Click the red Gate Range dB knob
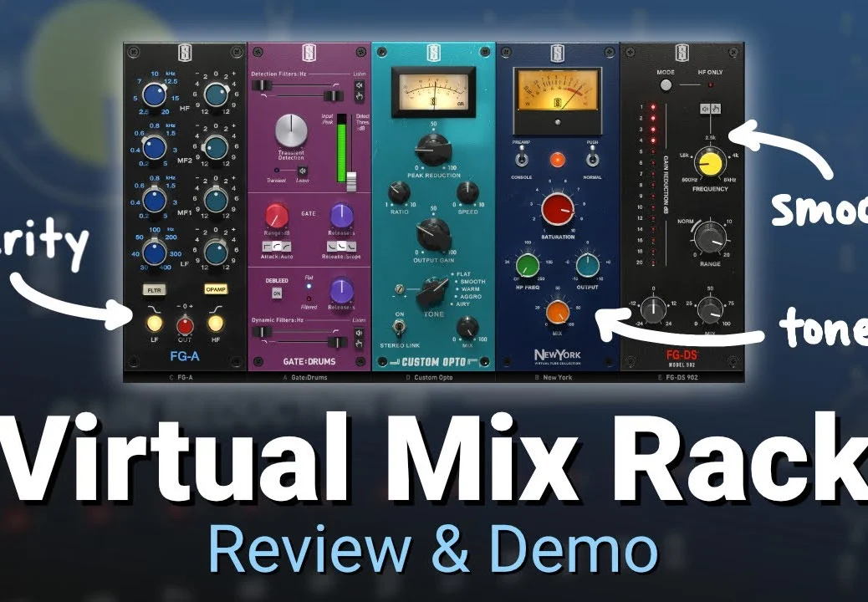Image resolution: width=868 pixels, height=602 pixels. coord(276,215)
